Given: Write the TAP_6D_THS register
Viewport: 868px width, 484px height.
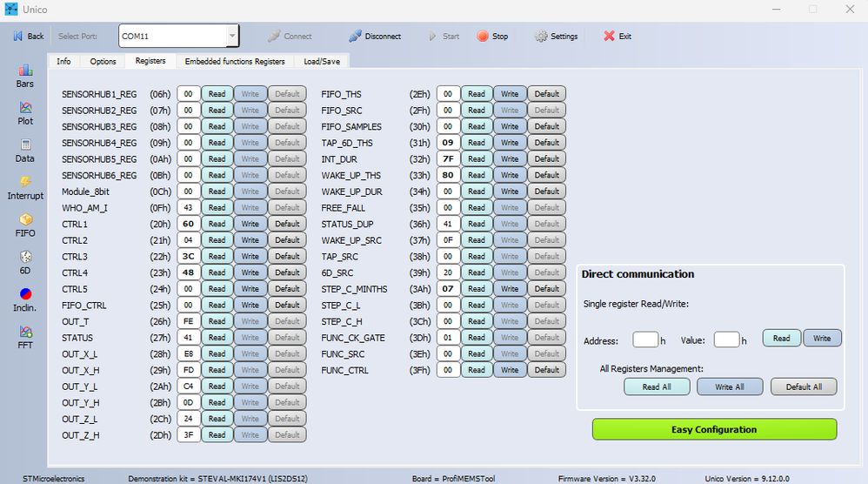Looking at the screenshot, I should [x=510, y=142].
